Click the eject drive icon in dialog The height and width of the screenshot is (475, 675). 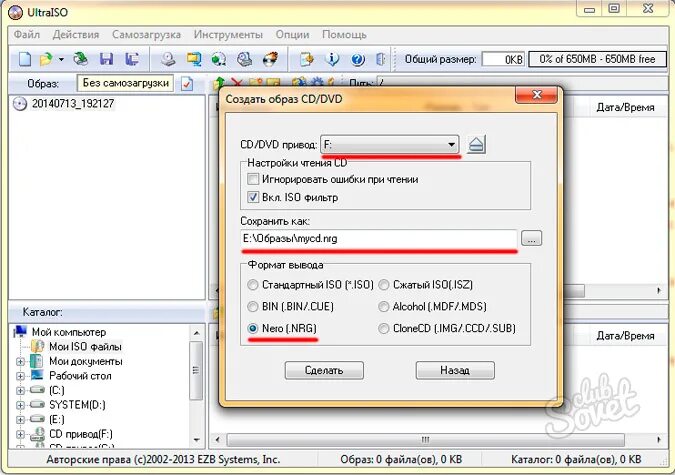pyautogui.click(x=476, y=145)
